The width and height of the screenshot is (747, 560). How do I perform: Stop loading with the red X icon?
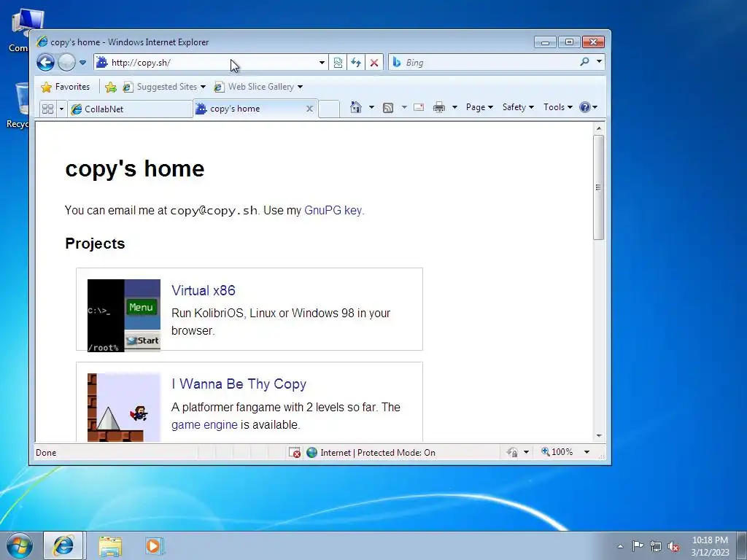click(374, 63)
